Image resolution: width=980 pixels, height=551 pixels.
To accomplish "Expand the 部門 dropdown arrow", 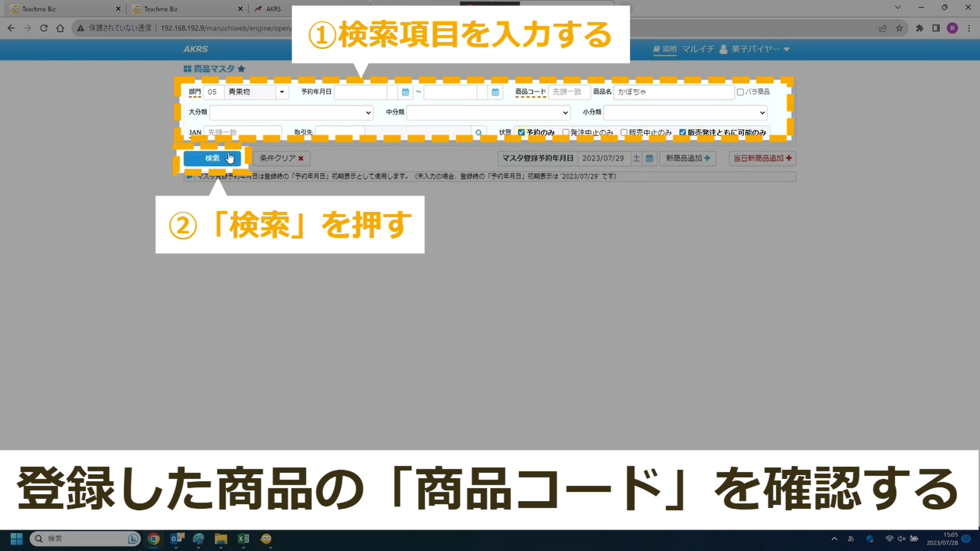I will pos(282,92).
